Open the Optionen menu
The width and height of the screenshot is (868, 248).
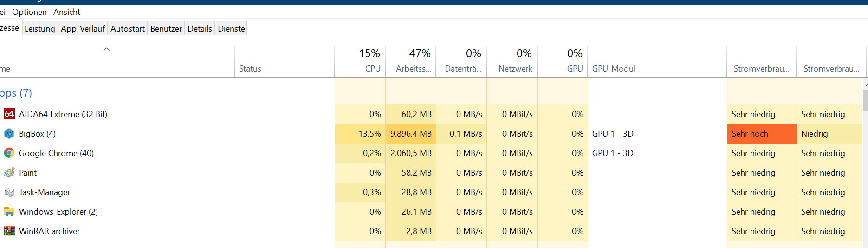click(29, 12)
